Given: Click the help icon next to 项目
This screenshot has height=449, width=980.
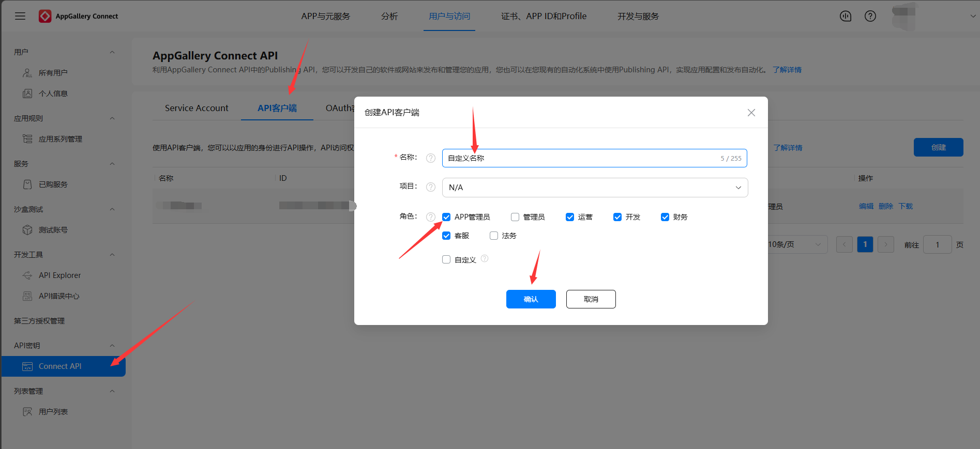Looking at the screenshot, I should [x=431, y=187].
